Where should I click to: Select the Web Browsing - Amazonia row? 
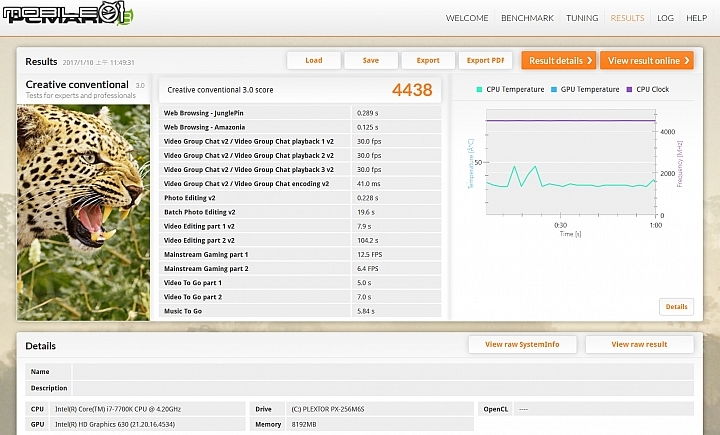(300, 127)
